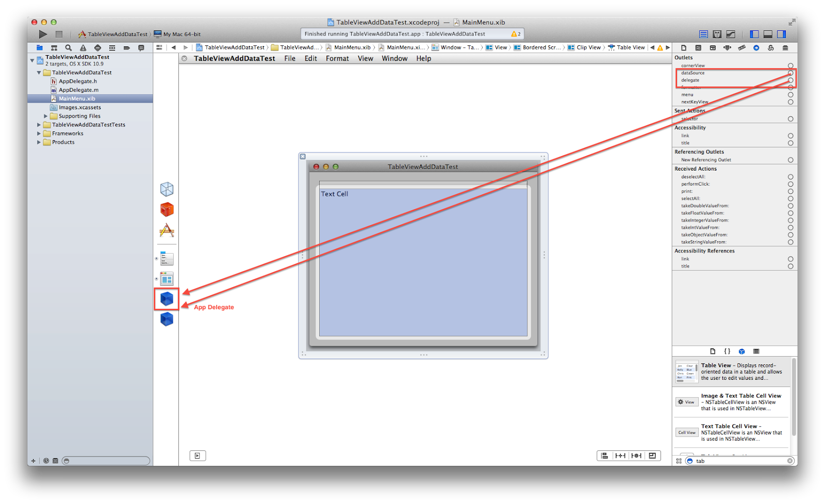Show the Identity inspector
825x504 pixels.
point(713,47)
